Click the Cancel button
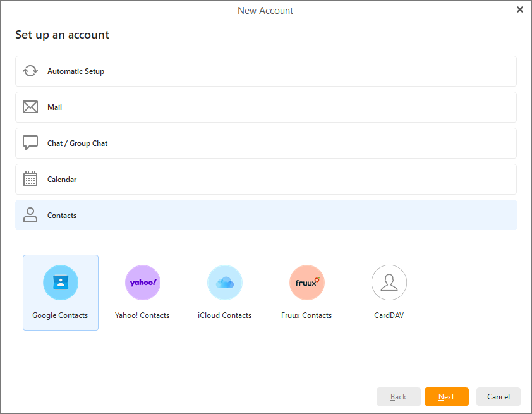 (498, 397)
